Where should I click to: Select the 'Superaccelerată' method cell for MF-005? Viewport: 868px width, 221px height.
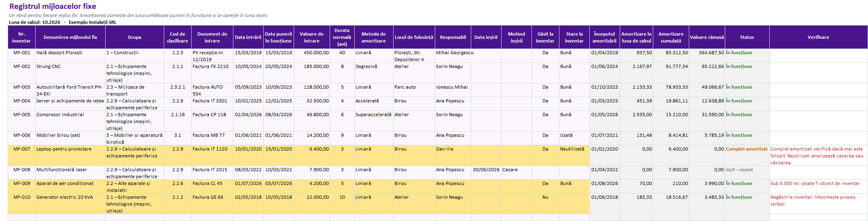coord(374,121)
